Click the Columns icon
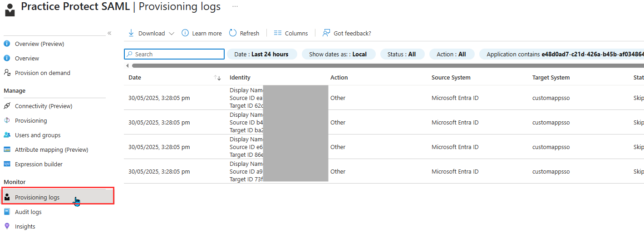This screenshot has height=234, width=644. [x=278, y=33]
